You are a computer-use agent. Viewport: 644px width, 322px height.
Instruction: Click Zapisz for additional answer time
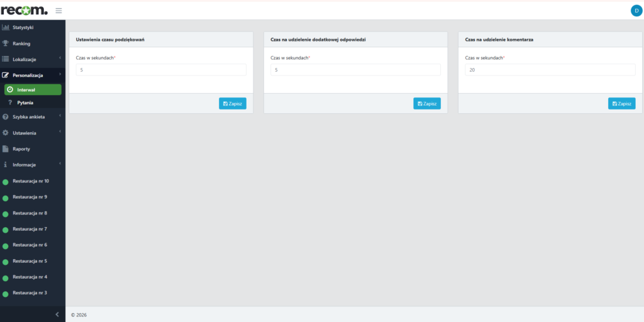tap(427, 104)
